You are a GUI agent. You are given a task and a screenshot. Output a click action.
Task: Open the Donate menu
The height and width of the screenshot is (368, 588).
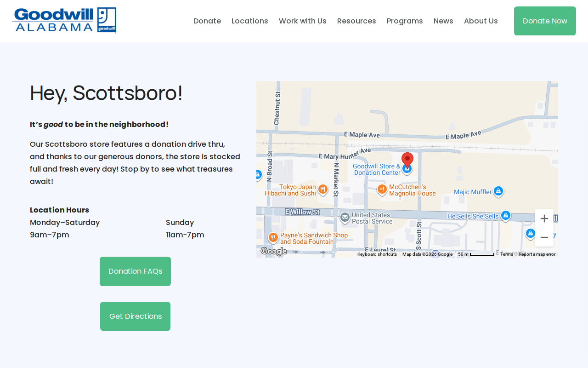207,21
